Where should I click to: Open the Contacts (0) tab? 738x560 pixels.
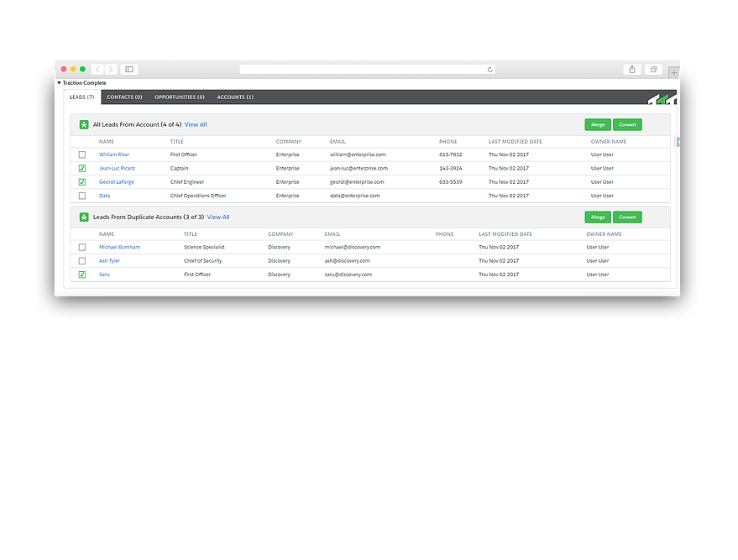pos(124,97)
